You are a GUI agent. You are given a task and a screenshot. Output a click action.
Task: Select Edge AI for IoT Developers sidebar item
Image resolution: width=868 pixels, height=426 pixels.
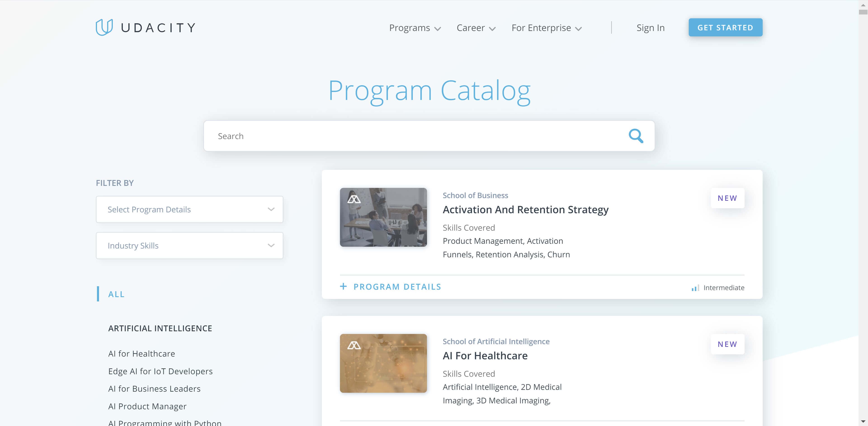coord(160,371)
